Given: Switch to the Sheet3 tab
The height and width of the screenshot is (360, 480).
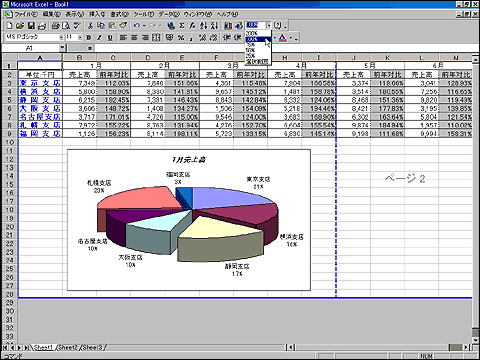Looking at the screenshot, I should point(93,347).
